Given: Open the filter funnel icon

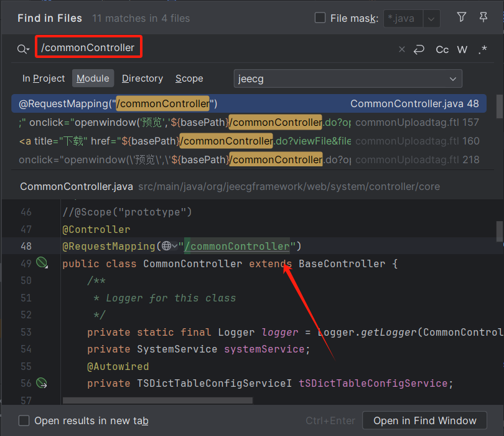Looking at the screenshot, I should coord(462,17).
